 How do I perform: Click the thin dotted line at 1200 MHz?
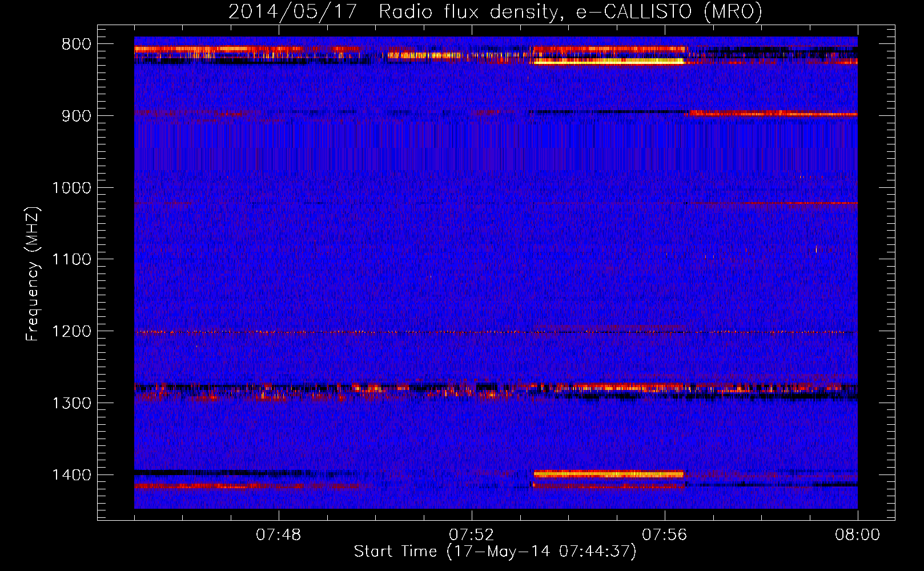tap(496, 332)
